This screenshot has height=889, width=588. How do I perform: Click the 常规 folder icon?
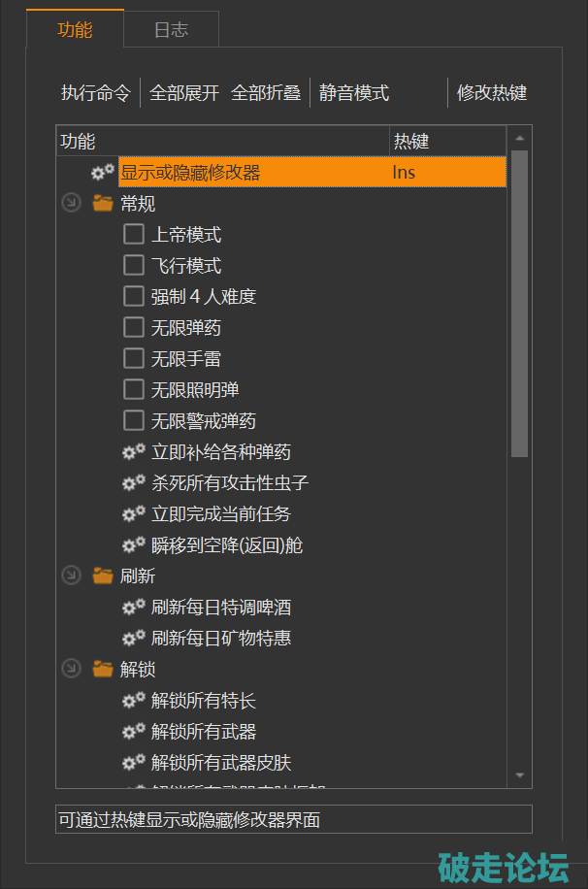pyautogui.click(x=103, y=204)
